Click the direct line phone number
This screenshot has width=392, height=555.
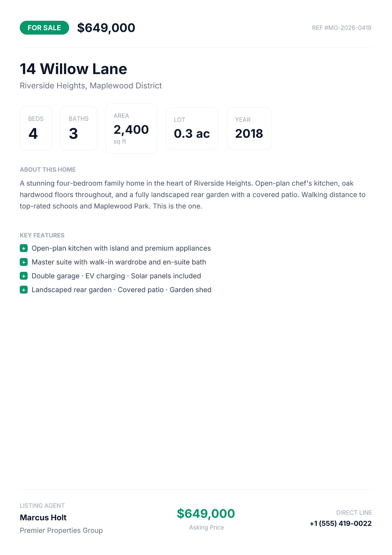pos(341,523)
